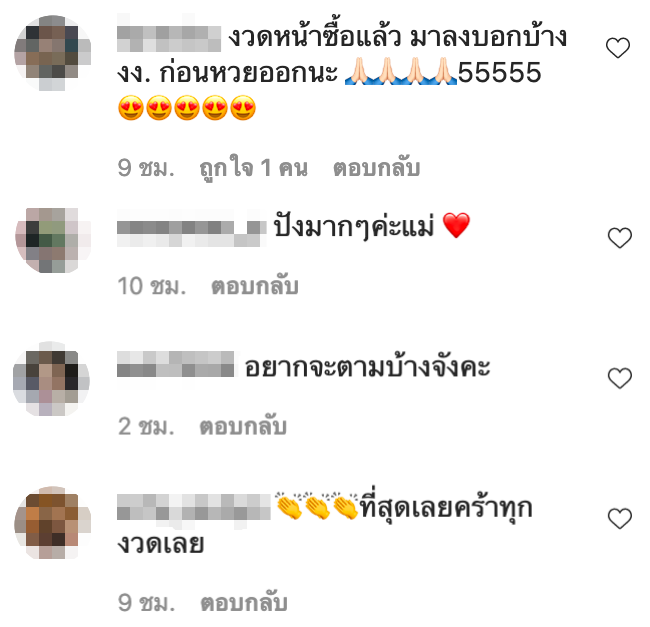
Task: Open username before clapping hands emojis
Action: 194,507
